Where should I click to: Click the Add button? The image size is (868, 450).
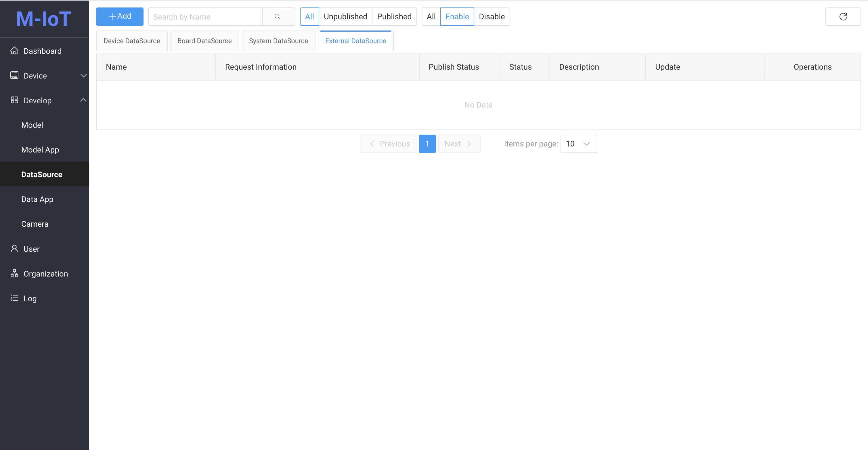point(120,17)
